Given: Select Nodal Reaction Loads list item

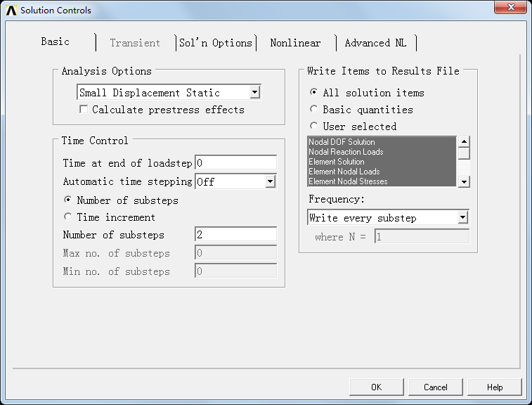Looking at the screenshot, I should (x=346, y=152).
